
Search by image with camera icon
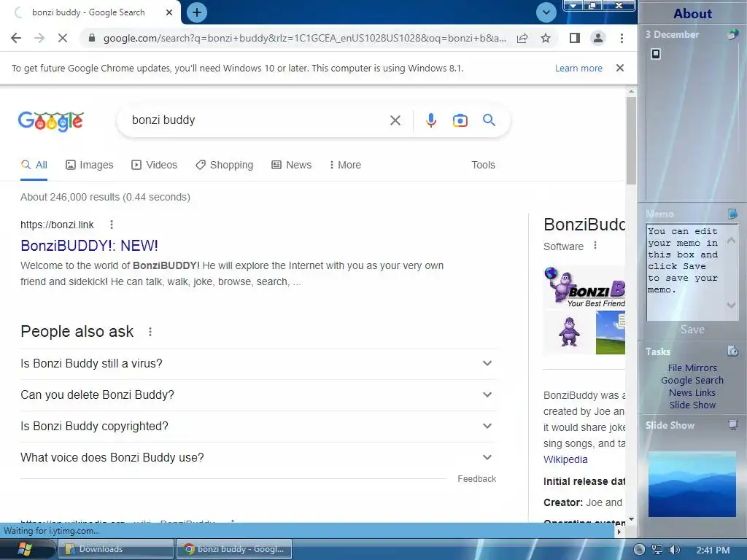point(460,120)
